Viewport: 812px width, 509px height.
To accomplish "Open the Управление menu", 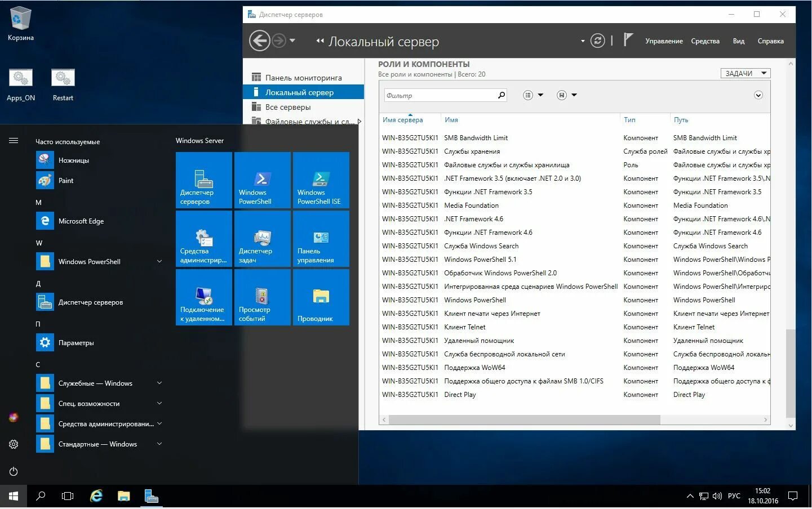I will pos(664,41).
